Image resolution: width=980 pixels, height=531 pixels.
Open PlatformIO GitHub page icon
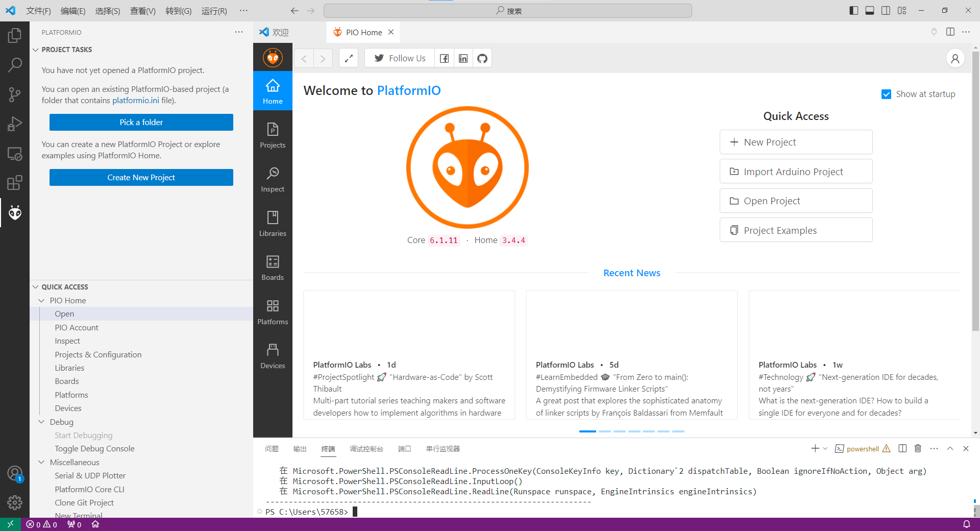click(482, 58)
